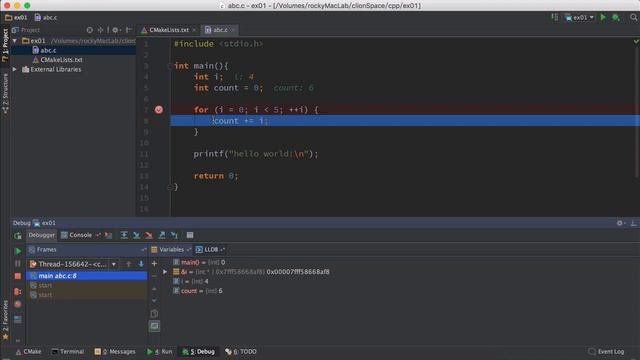Toggle breakpoint on the for-loop line

pyautogui.click(x=159, y=109)
